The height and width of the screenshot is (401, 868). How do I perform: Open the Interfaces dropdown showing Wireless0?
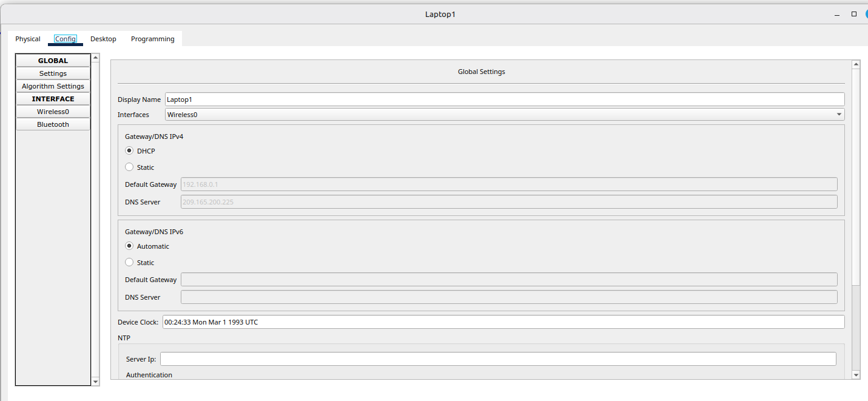coord(504,115)
